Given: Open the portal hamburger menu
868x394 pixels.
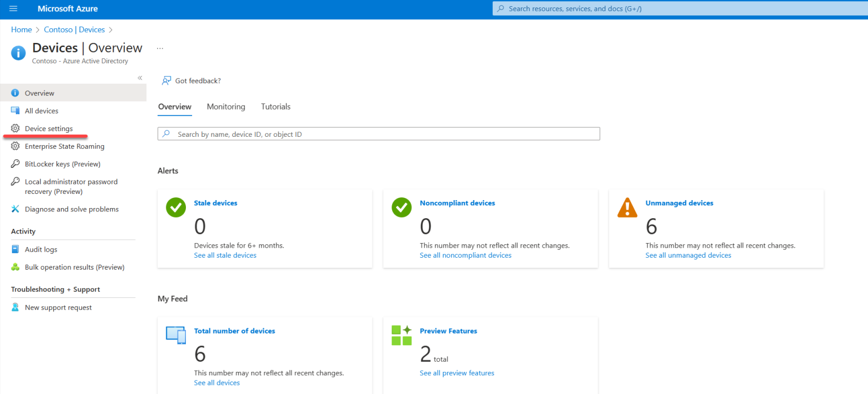Looking at the screenshot, I should (x=13, y=8).
